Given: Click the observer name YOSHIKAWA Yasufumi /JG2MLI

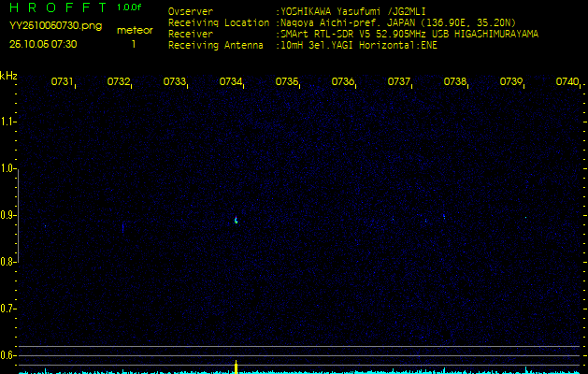Looking at the screenshot, I should pos(346,12).
